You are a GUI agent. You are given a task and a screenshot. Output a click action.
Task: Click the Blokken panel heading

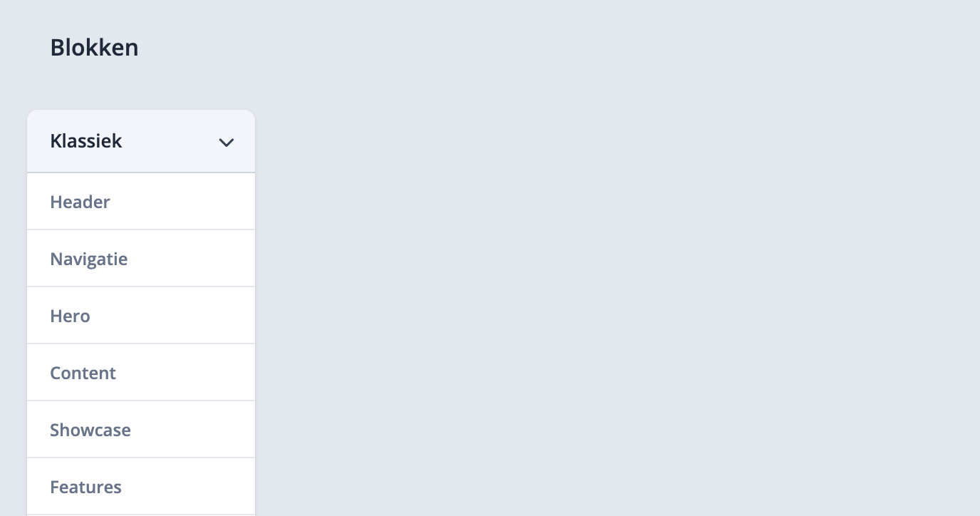(94, 48)
